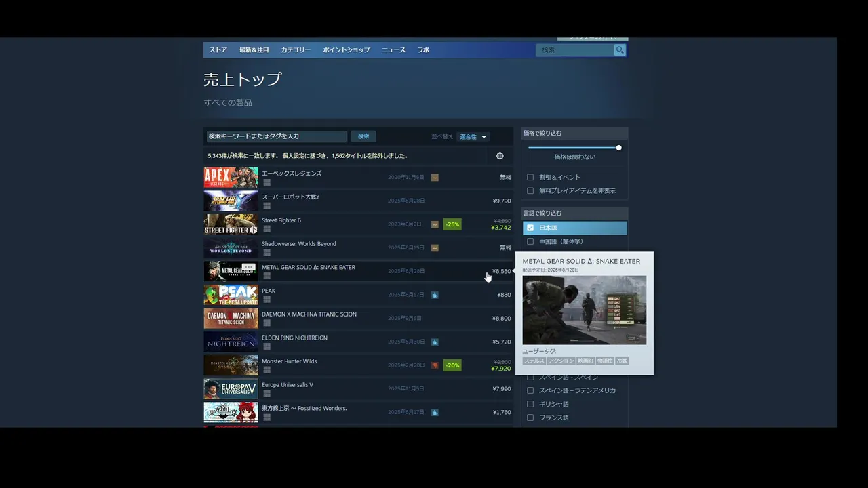Click the ¥880 price of PEAK
The width and height of the screenshot is (868, 488).
click(504, 295)
